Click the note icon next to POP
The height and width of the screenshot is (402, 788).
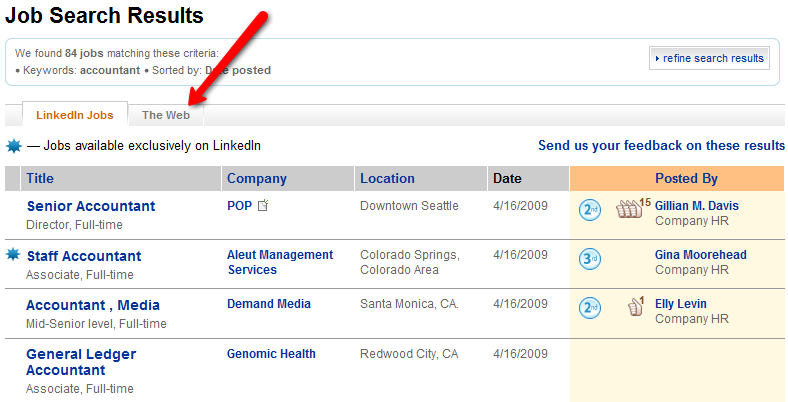(263, 206)
